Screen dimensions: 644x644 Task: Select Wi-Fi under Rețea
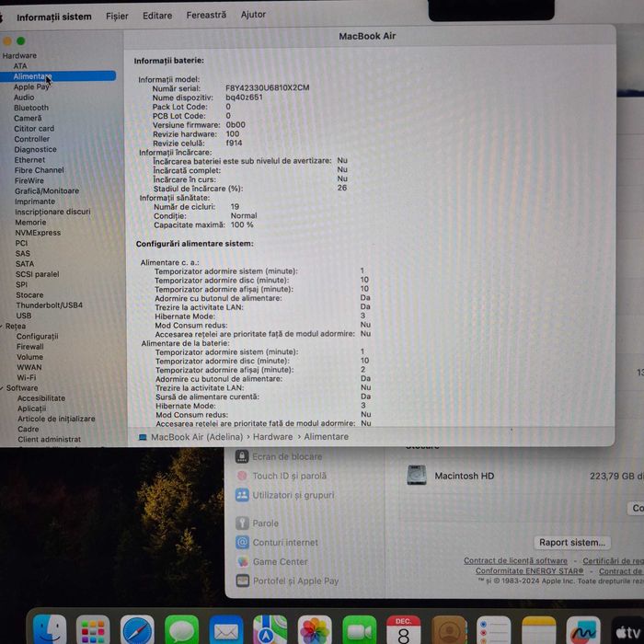tap(27, 377)
